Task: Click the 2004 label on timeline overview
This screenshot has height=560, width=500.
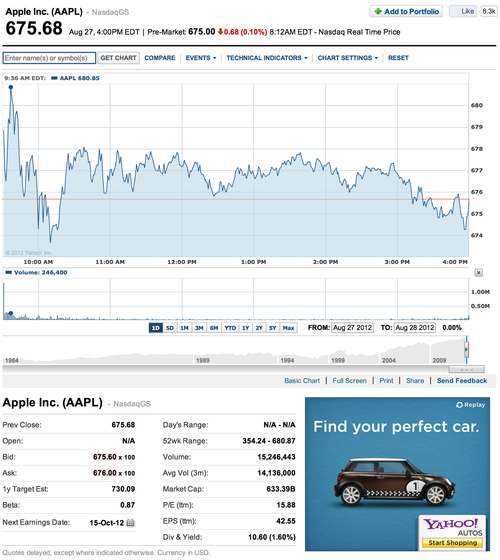Action: coord(389,360)
